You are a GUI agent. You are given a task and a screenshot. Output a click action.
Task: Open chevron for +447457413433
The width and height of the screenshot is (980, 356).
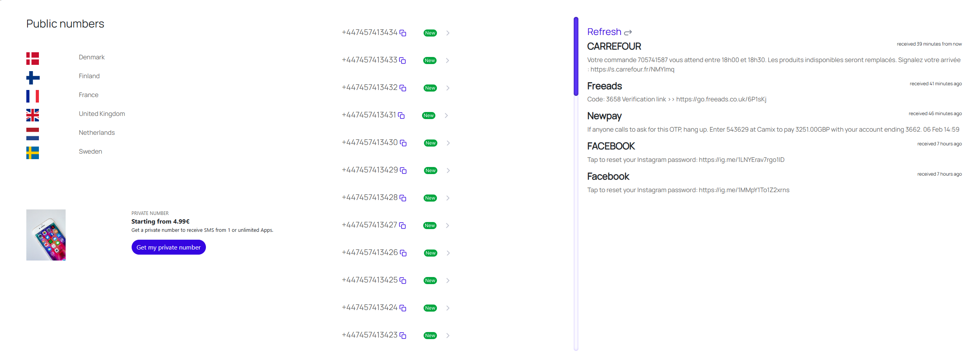[447, 61]
